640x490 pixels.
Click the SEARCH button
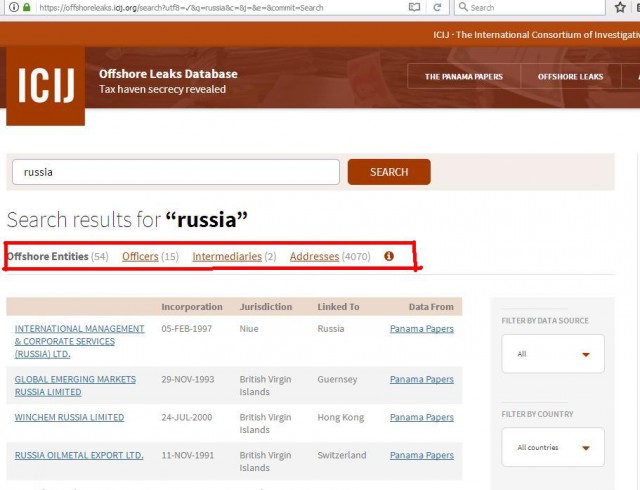[x=389, y=172]
